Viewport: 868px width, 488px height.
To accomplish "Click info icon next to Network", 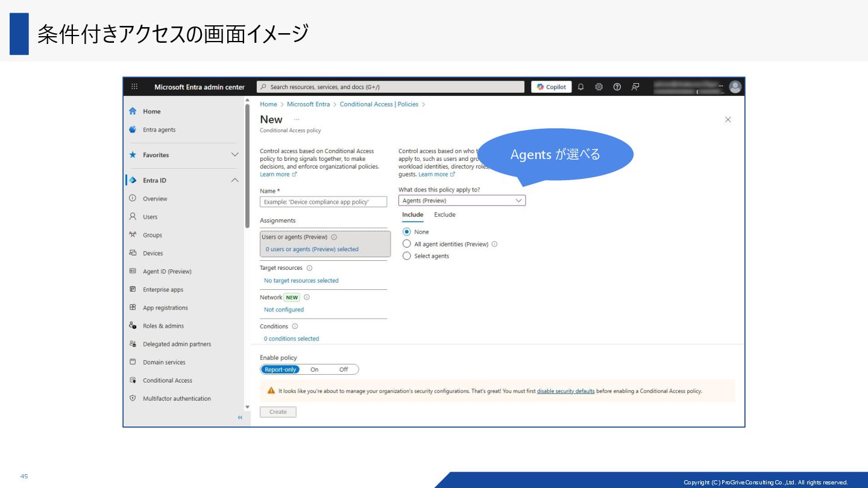I will [306, 297].
